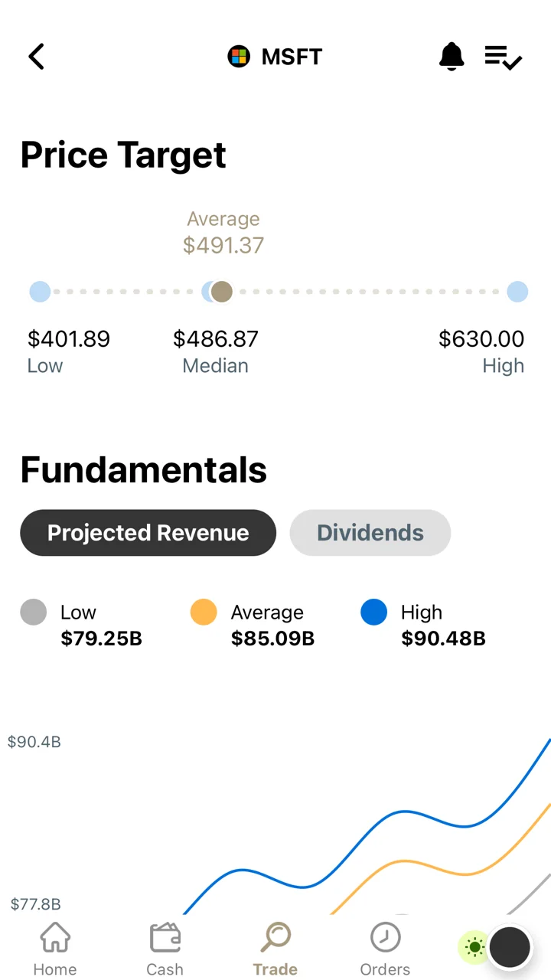Tap the tan Average price marker

coord(222,292)
